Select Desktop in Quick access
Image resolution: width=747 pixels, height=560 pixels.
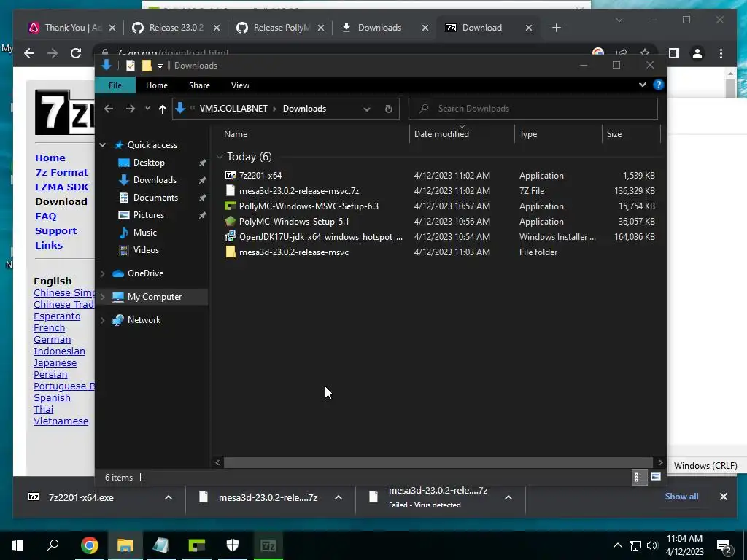(149, 163)
